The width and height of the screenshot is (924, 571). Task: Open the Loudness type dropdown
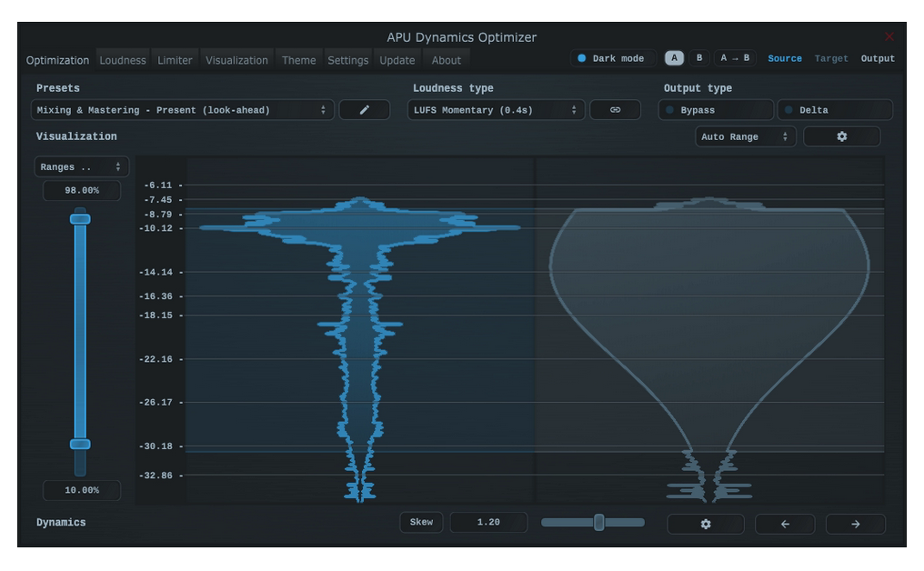coord(496,110)
